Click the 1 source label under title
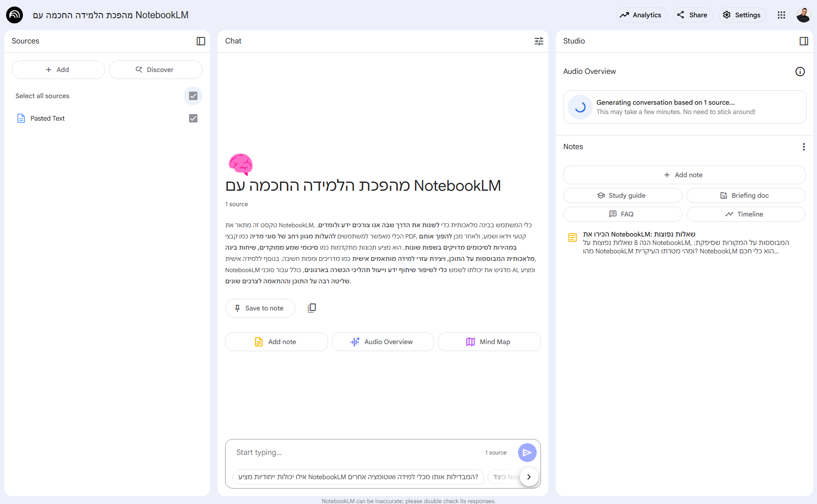 [x=237, y=204]
